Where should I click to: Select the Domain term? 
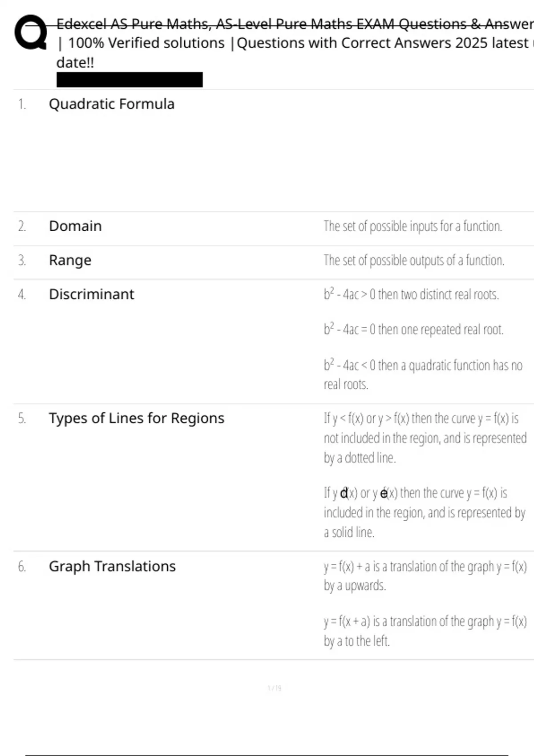click(x=75, y=226)
